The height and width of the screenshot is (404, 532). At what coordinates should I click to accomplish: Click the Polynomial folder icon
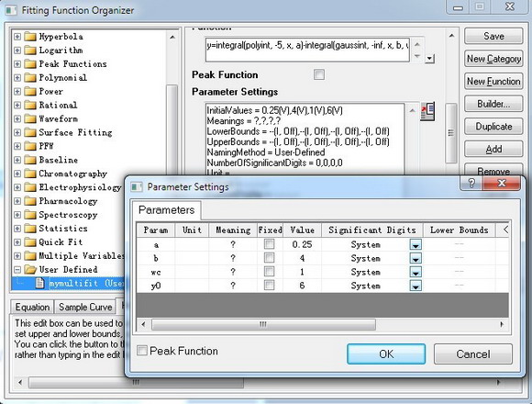pos(30,78)
